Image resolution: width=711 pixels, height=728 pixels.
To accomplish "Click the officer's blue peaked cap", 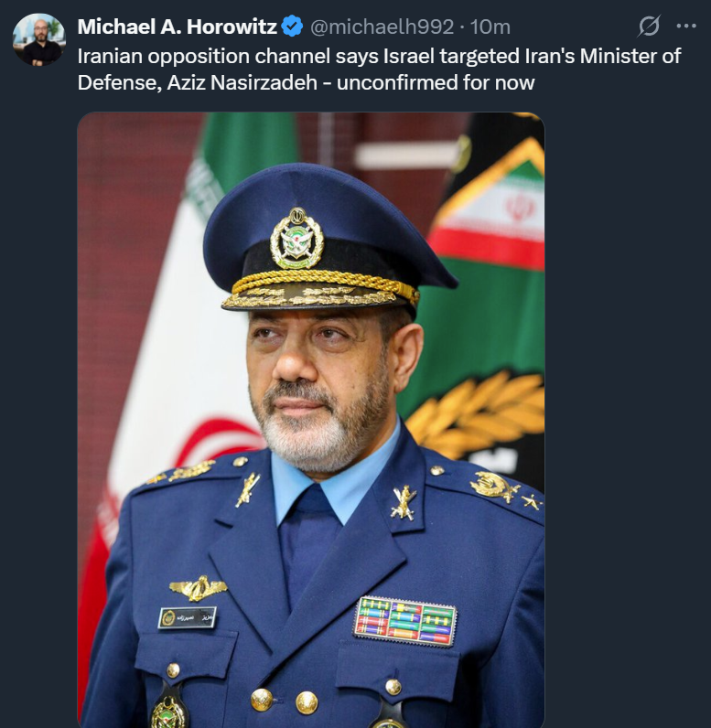I will pos(324,238).
